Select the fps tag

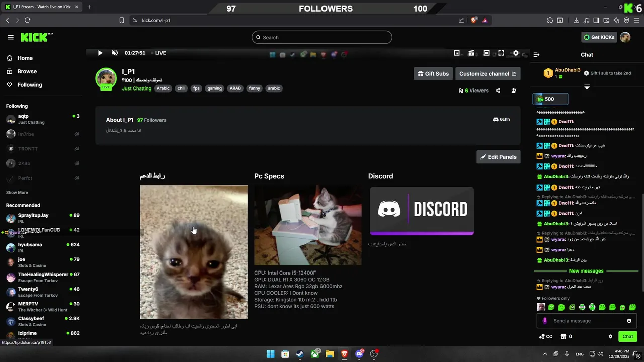196,88
